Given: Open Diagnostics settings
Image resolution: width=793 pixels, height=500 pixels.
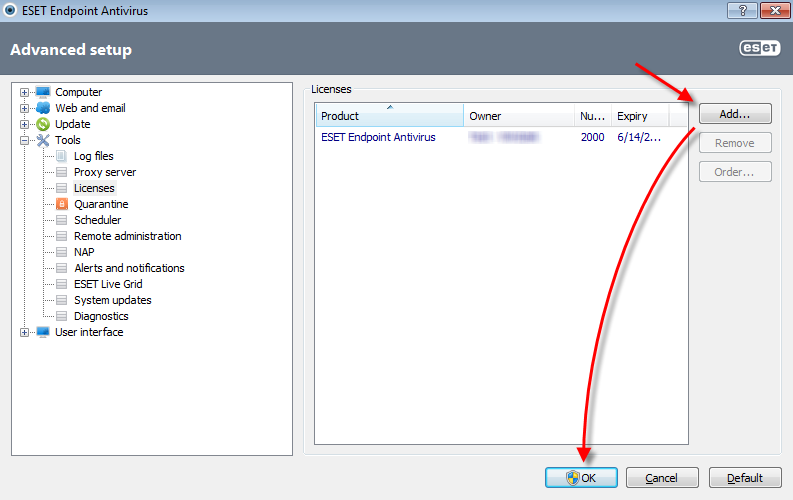Looking at the screenshot, I should tap(101, 316).
